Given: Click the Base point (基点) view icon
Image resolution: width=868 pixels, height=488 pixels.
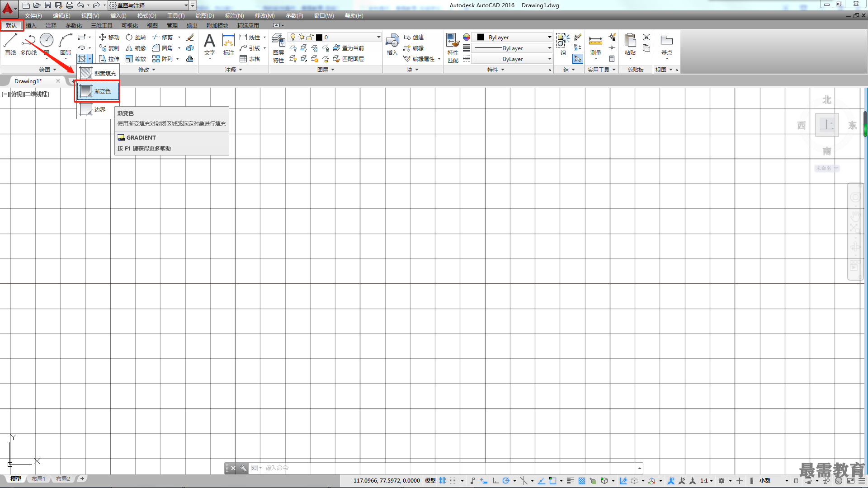Looking at the screenshot, I should (666, 45).
